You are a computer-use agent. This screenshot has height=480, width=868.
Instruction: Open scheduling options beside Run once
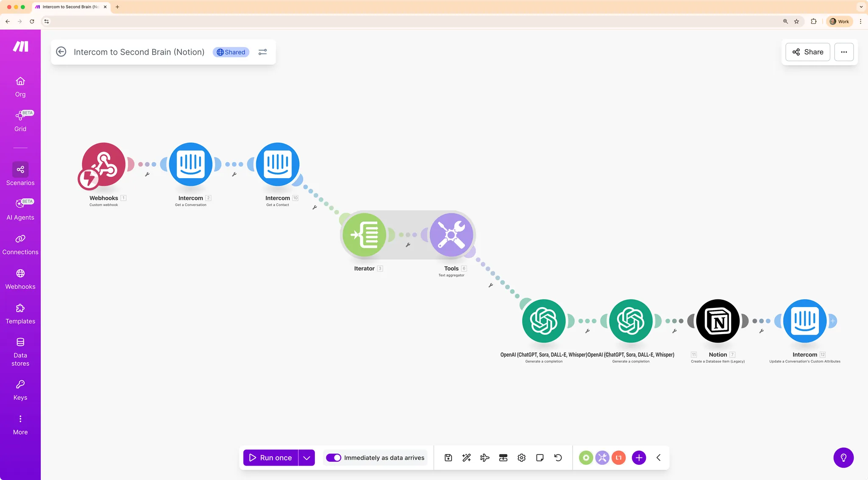pos(306,458)
